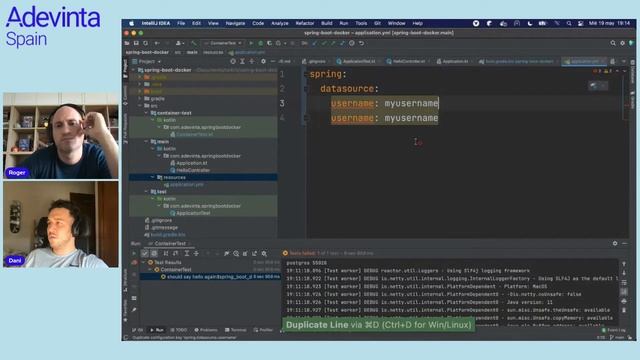Click the test runner settings gear icon
This screenshot has width=640, height=360.
coord(264,253)
